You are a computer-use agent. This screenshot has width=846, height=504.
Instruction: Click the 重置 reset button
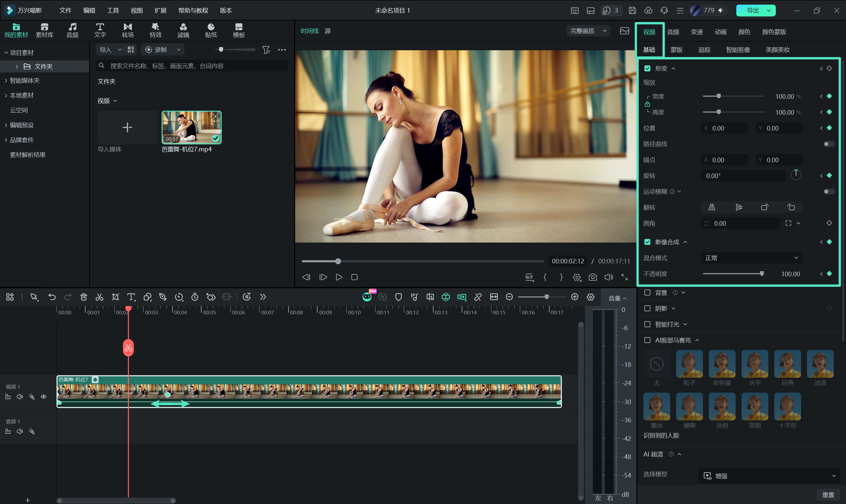point(828,495)
